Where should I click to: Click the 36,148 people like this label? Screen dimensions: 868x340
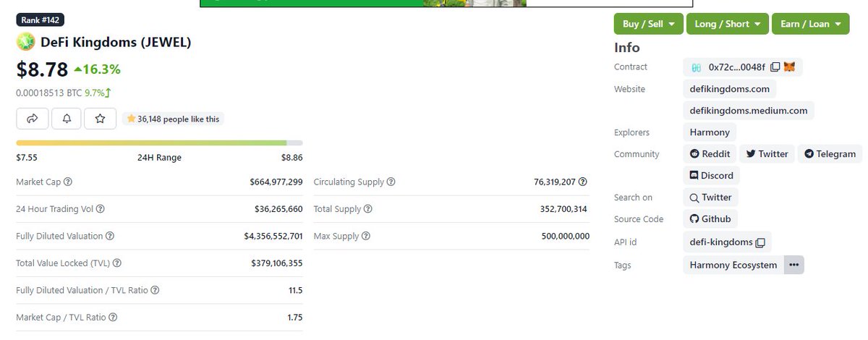click(174, 119)
